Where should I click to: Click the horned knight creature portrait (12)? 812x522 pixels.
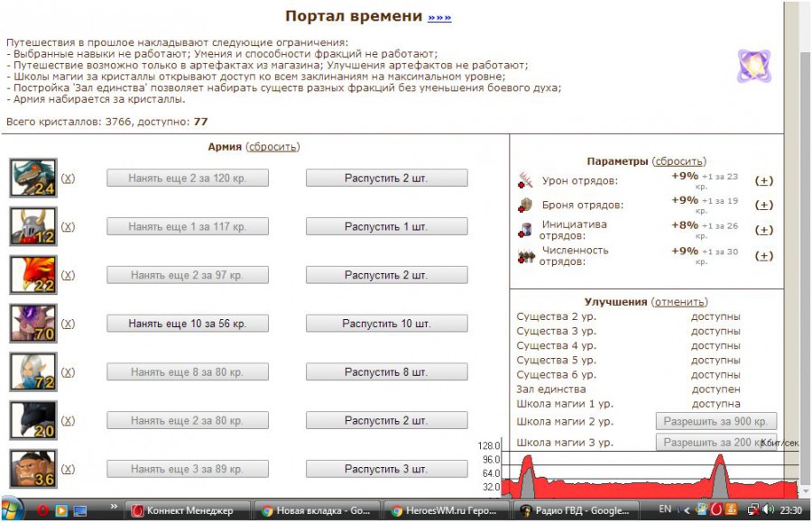pos(32,226)
